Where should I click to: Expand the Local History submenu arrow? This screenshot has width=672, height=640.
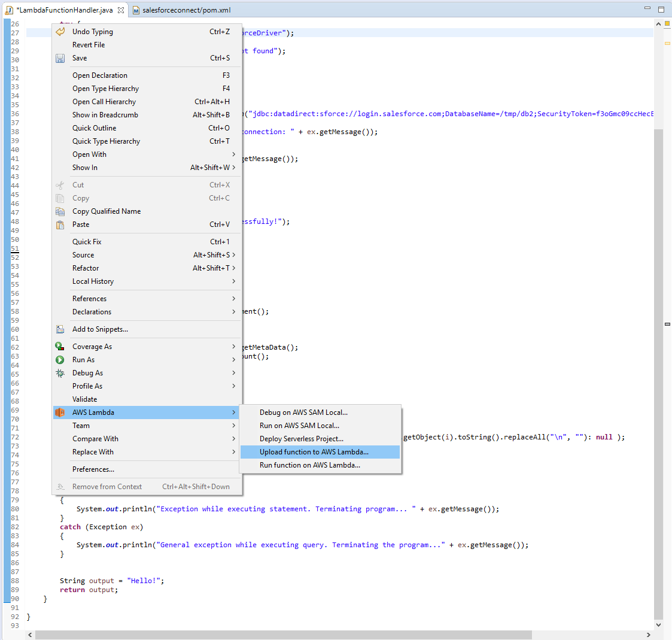pyautogui.click(x=233, y=281)
